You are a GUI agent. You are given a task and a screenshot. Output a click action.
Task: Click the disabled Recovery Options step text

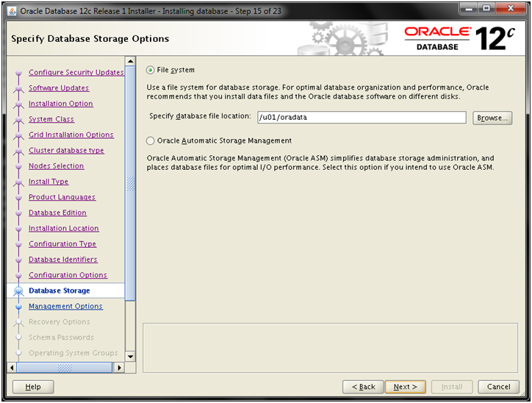(60, 322)
